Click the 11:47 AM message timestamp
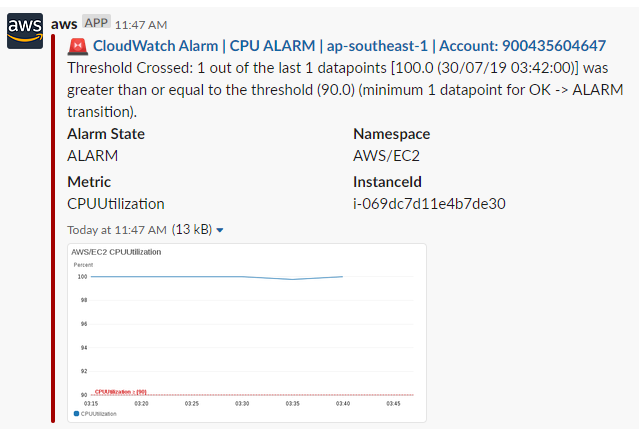The image size is (639, 437). pos(141,25)
